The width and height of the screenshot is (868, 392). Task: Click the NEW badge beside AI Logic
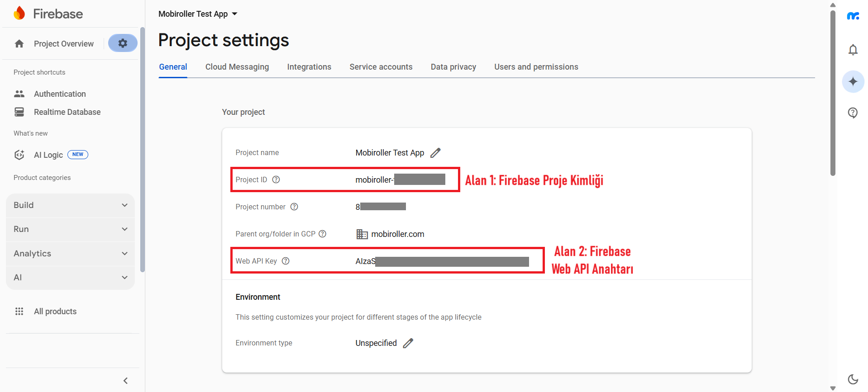click(x=78, y=155)
